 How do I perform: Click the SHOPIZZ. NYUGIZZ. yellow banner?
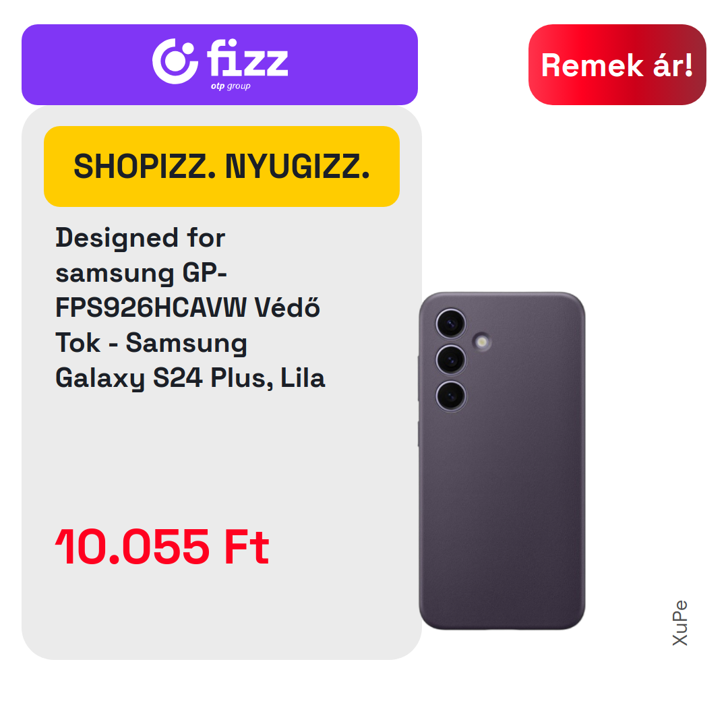pos(222,166)
